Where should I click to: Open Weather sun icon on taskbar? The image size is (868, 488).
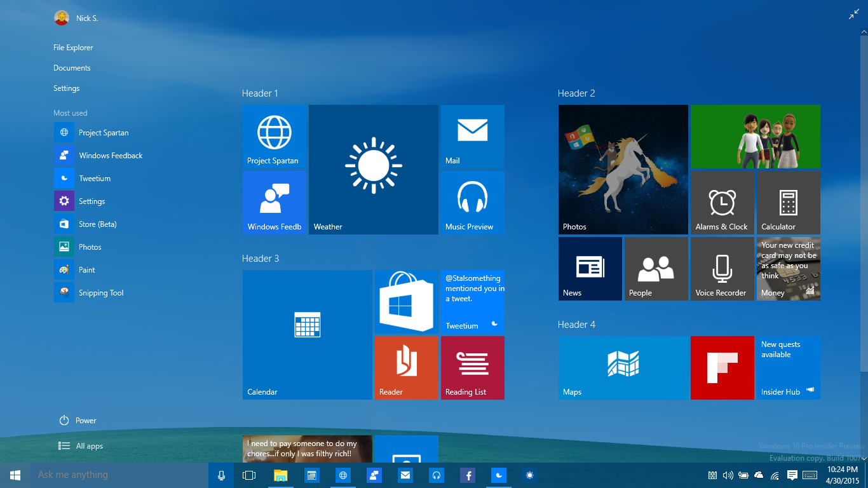click(x=529, y=475)
